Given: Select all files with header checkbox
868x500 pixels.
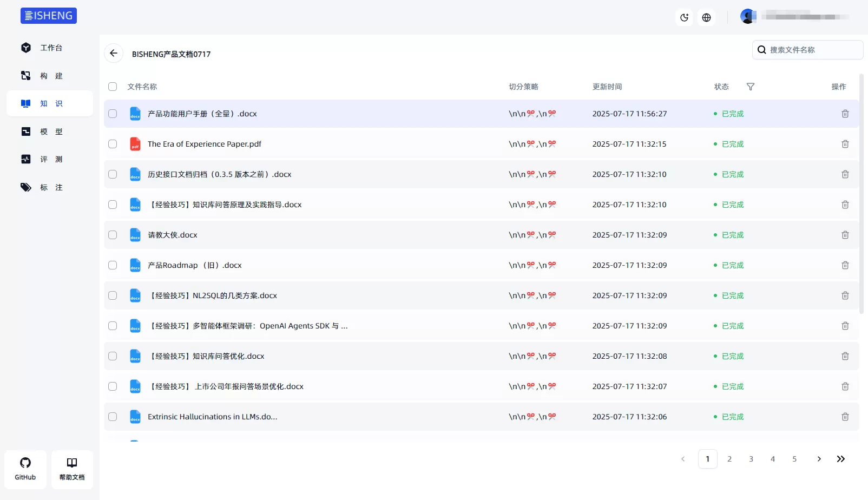Looking at the screenshot, I should pyautogui.click(x=113, y=87).
